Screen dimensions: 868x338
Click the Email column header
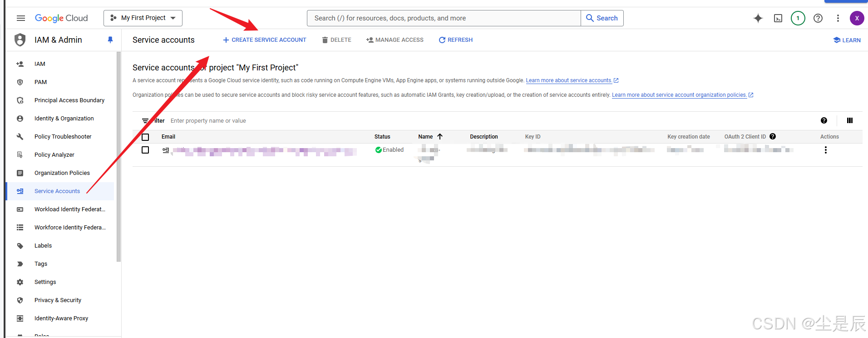pos(168,137)
